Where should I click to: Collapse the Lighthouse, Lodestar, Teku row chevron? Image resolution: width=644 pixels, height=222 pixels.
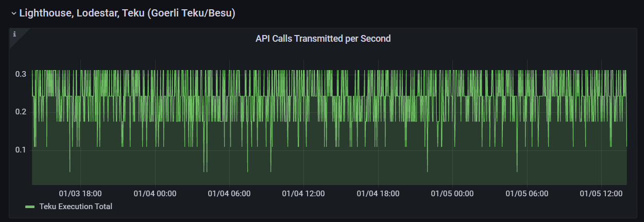pos(14,13)
